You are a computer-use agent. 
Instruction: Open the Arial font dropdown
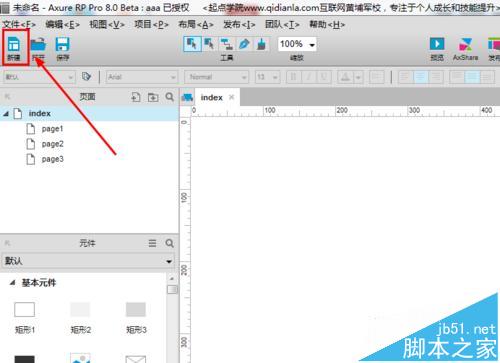pos(142,77)
